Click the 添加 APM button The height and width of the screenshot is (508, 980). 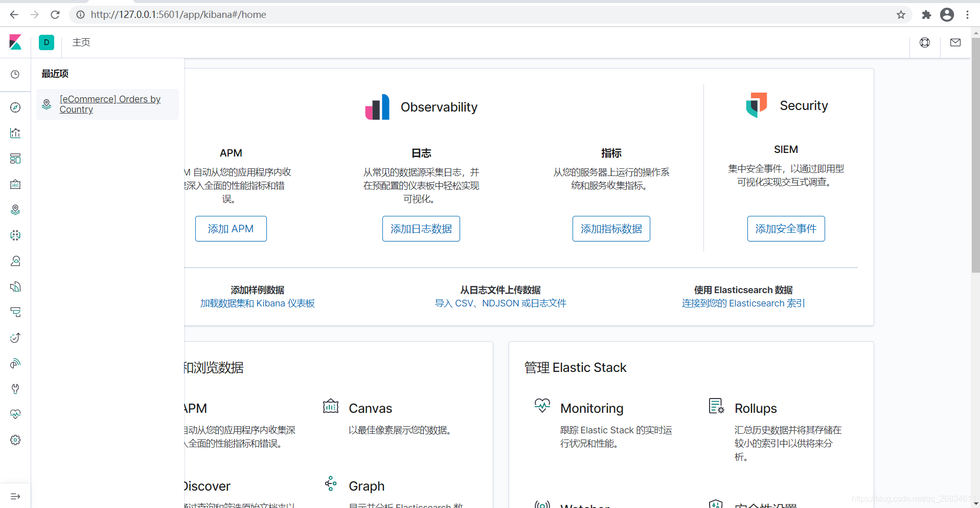pyautogui.click(x=231, y=229)
